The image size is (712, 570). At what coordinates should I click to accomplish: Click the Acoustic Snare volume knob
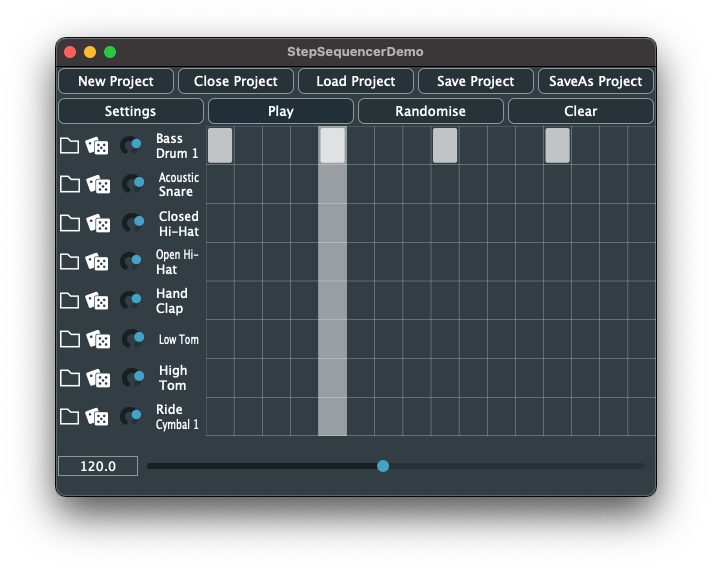(133, 184)
